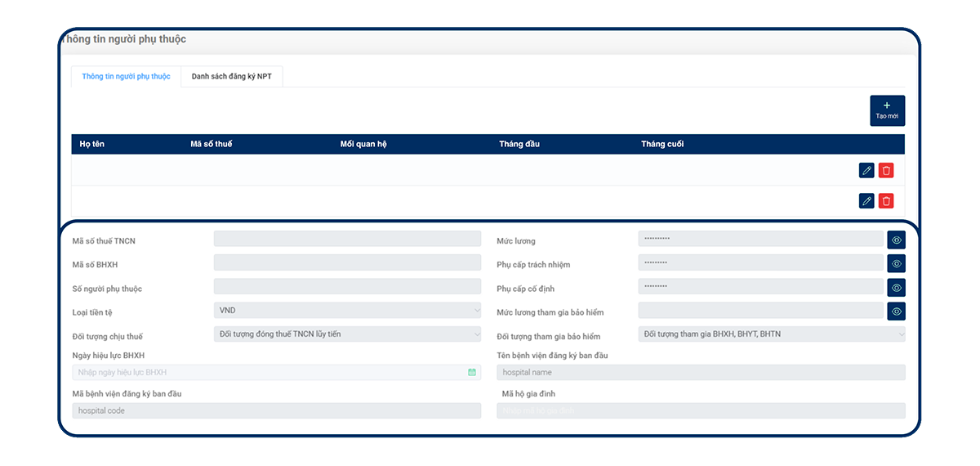Show Phụ cấp trách nhiệm value with the eye icon
Viewport: 980px width, 466px height.
click(x=897, y=263)
